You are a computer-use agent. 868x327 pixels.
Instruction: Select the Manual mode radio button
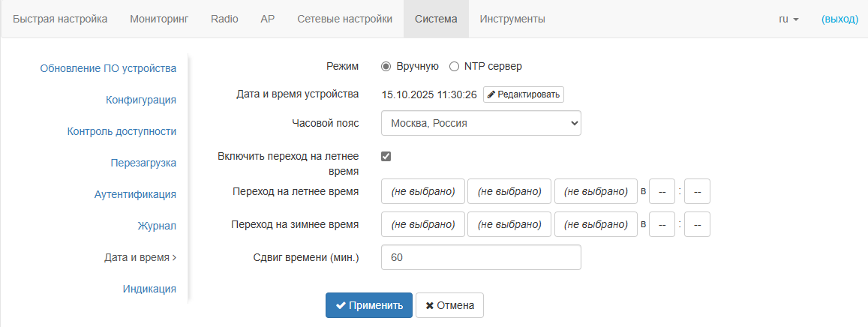click(x=386, y=66)
